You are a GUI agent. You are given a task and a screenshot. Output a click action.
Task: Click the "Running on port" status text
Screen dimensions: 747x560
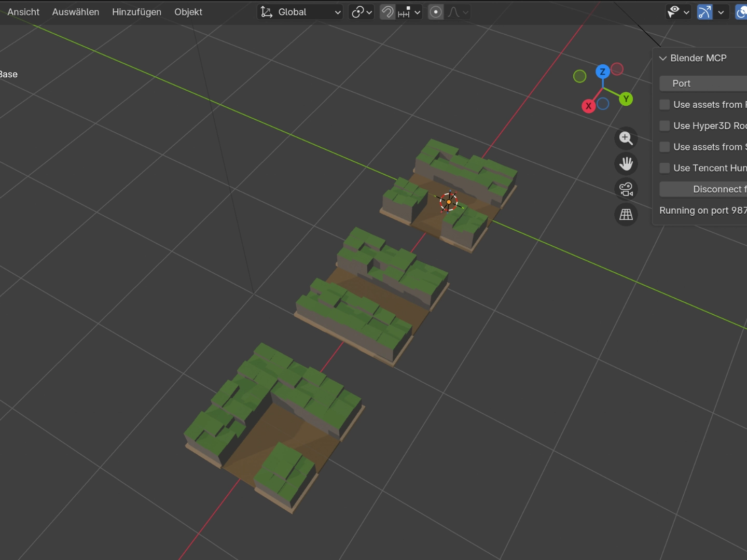[703, 211]
